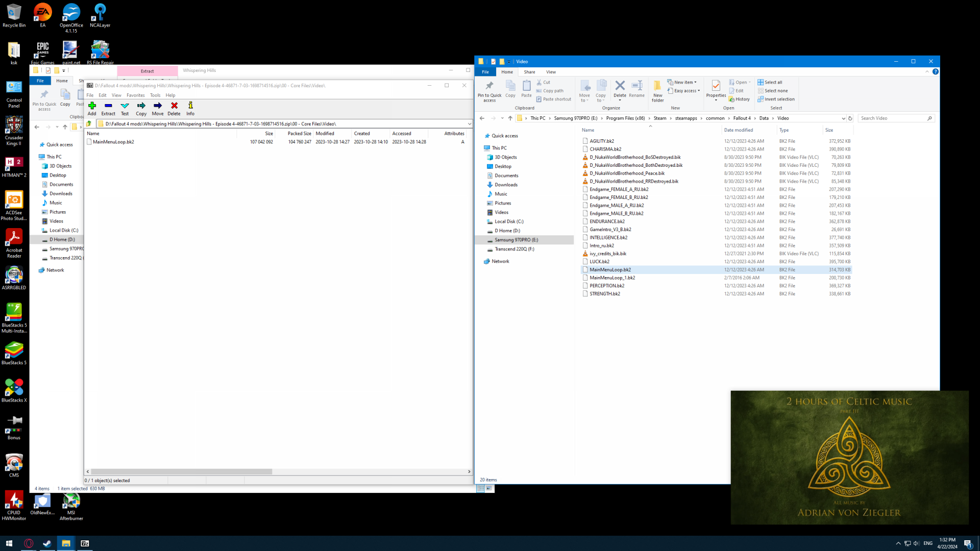Click the 7-Zip Extract icon

click(x=108, y=108)
